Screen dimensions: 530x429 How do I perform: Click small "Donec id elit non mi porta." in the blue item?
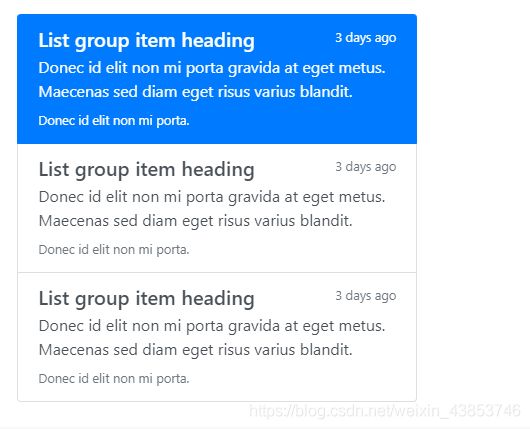114,121
